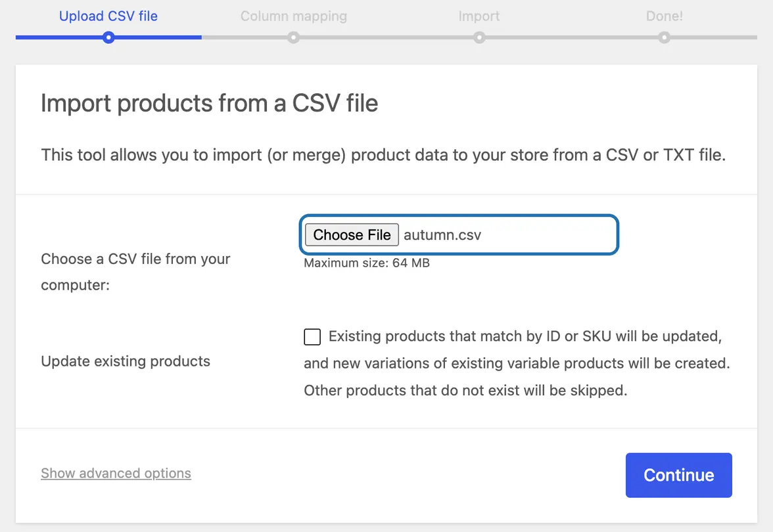This screenshot has width=773, height=532.
Task: Click the Column mapping progress dot
Action: click(x=294, y=37)
